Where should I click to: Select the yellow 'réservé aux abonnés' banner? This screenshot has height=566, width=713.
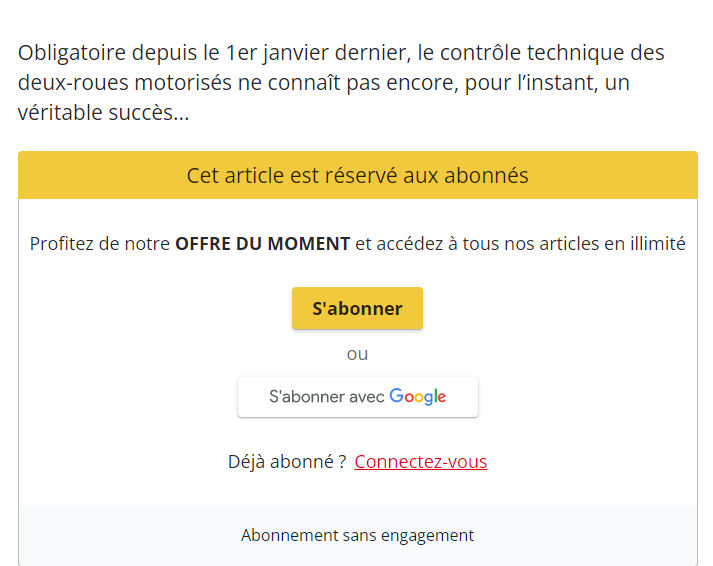[x=357, y=175]
